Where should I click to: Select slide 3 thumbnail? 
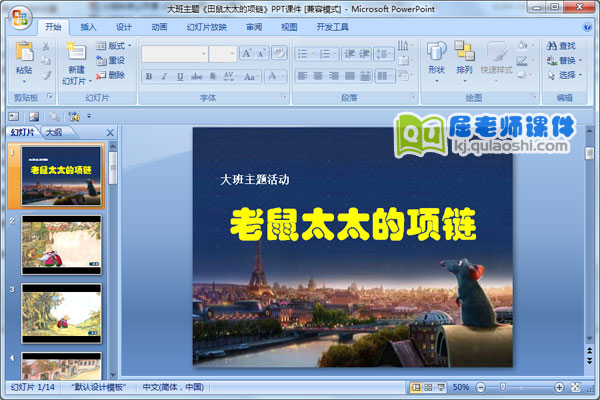(x=61, y=313)
